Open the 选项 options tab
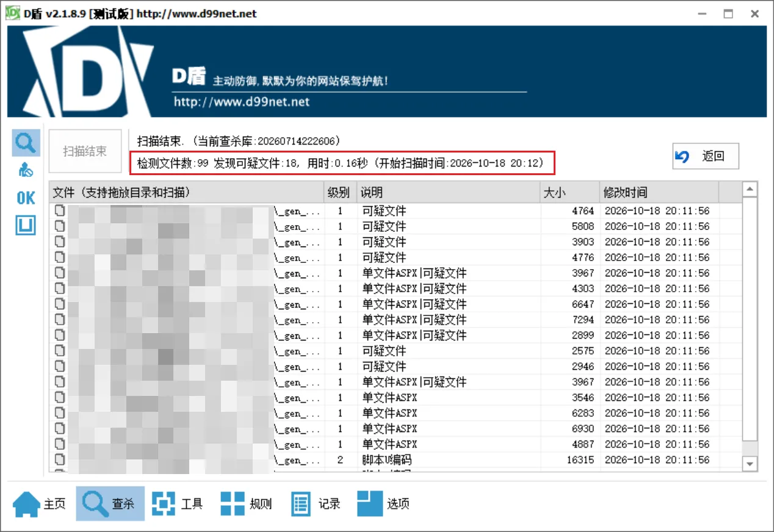 click(x=383, y=504)
